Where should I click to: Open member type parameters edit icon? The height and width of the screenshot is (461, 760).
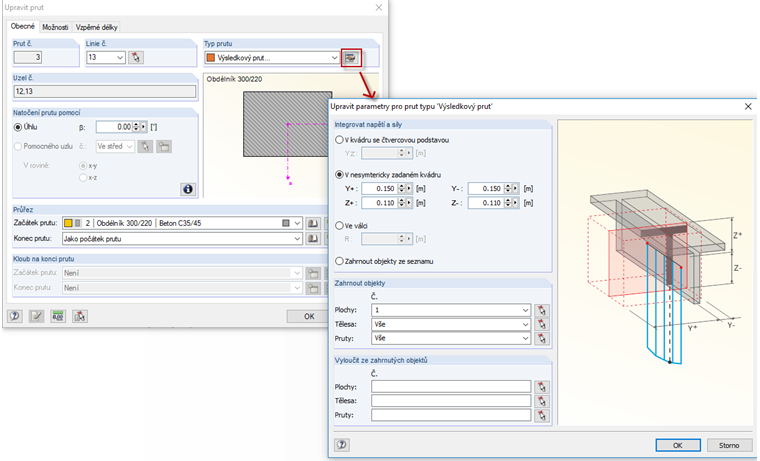(x=350, y=58)
